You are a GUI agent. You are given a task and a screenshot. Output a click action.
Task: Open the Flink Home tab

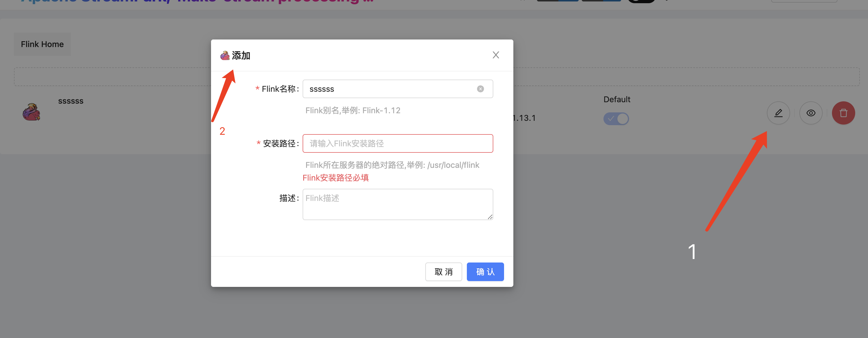pyautogui.click(x=42, y=44)
